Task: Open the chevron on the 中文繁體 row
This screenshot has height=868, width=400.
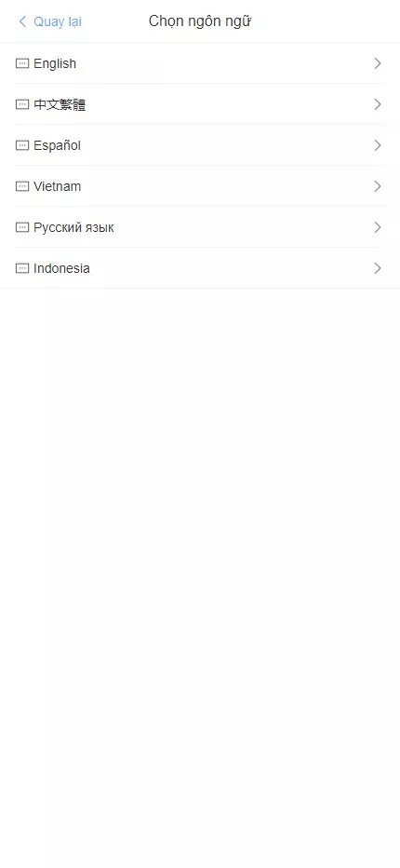Action: coord(378,104)
